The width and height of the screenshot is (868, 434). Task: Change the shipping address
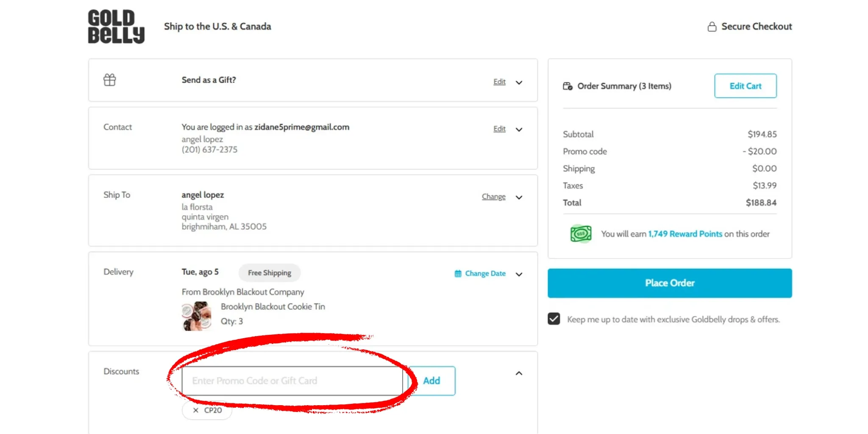tap(493, 197)
